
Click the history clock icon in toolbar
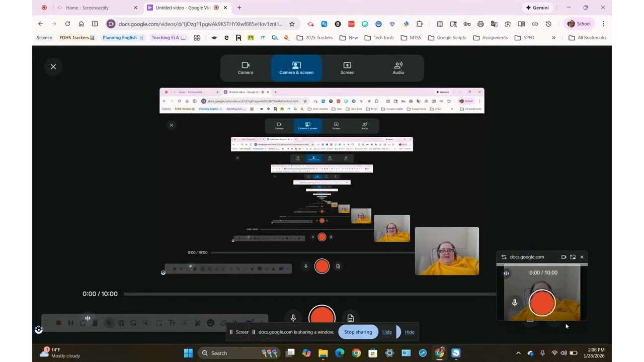(x=548, y=24)
